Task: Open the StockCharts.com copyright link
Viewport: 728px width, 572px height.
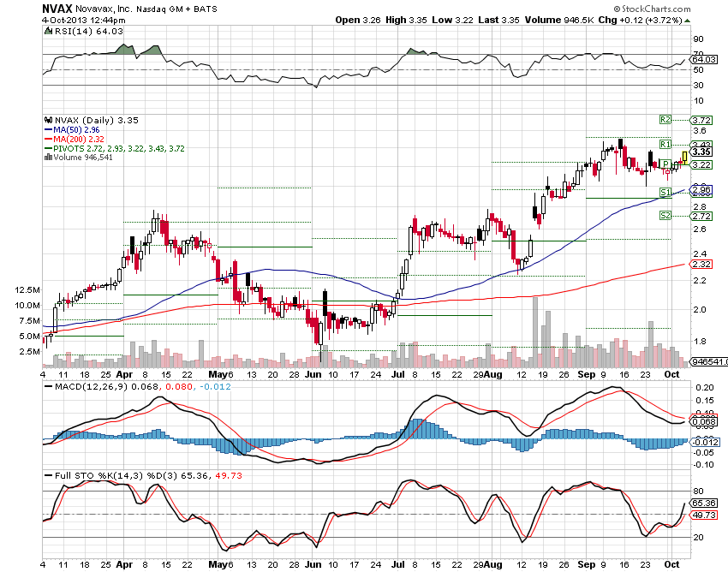Action: 652,9
